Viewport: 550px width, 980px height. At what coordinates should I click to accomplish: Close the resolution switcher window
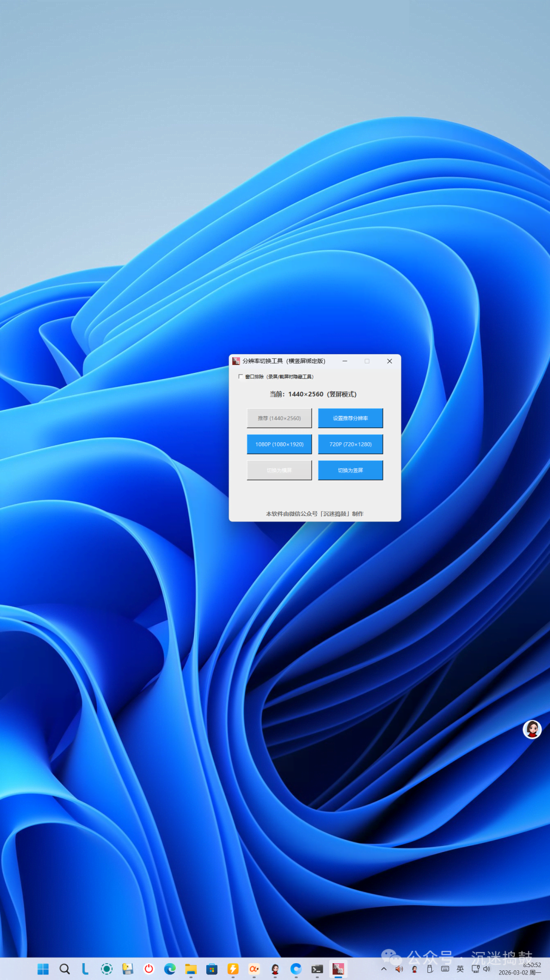pos(390,361)
